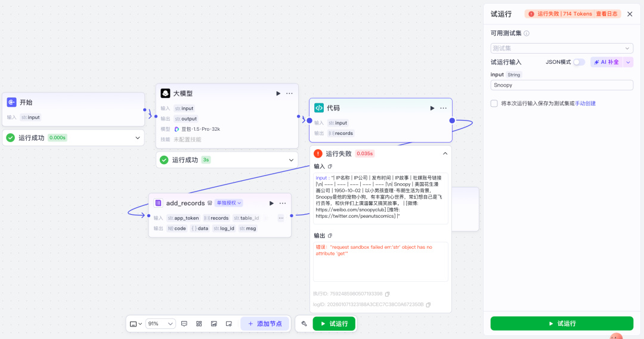Click the records output tag on 代码 node
The width and height of the screenshot is (644, 339).
pos(341,133)
